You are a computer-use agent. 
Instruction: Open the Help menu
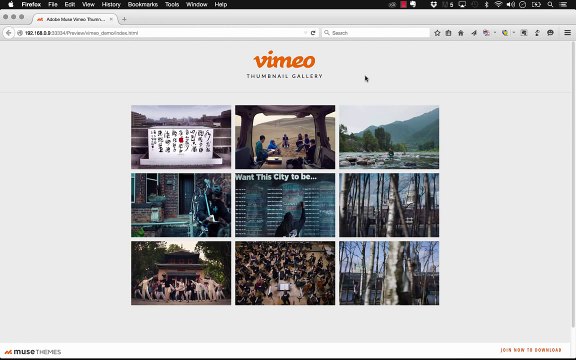[220, 4]
